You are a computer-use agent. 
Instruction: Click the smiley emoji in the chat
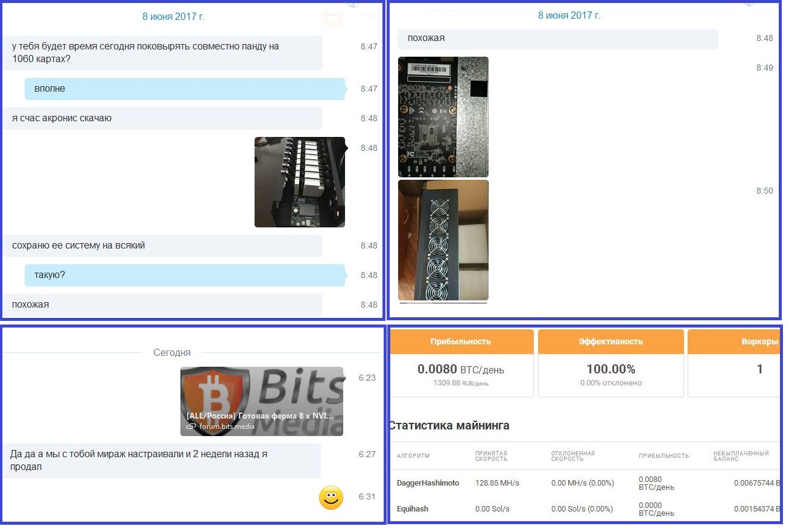(331, 498)
